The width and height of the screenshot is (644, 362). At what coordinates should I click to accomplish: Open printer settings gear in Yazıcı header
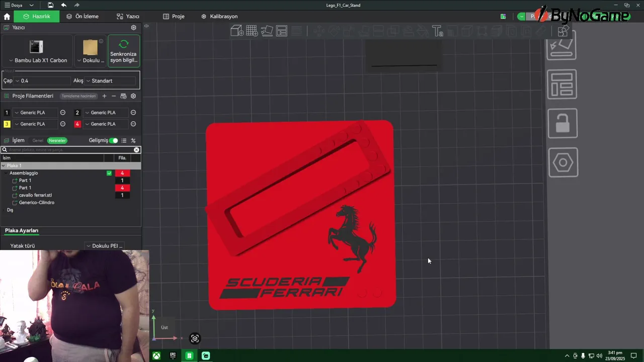[133, 28]
